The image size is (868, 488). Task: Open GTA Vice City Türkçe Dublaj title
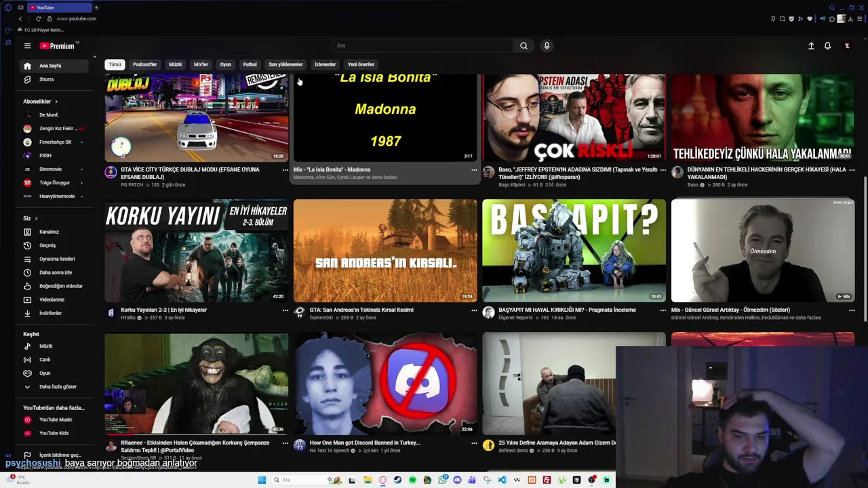[x=190, y=173]
